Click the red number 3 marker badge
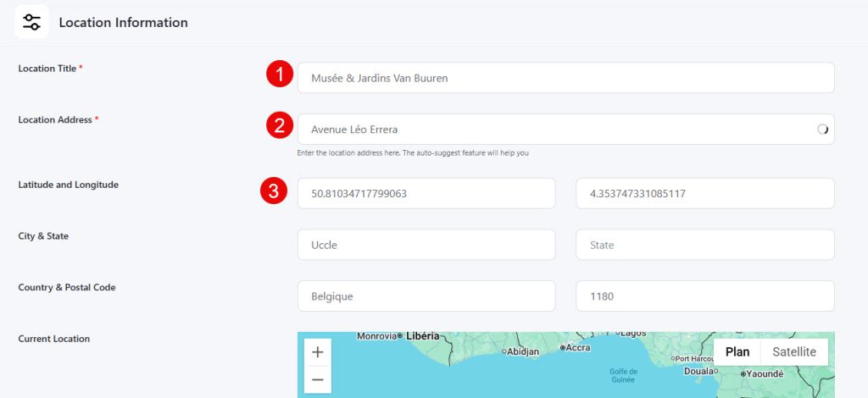This screenshot has height=398, width=868. coord(273,191)
